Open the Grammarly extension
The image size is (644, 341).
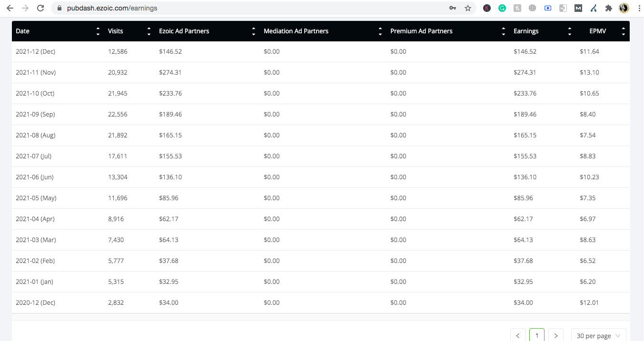502,8
